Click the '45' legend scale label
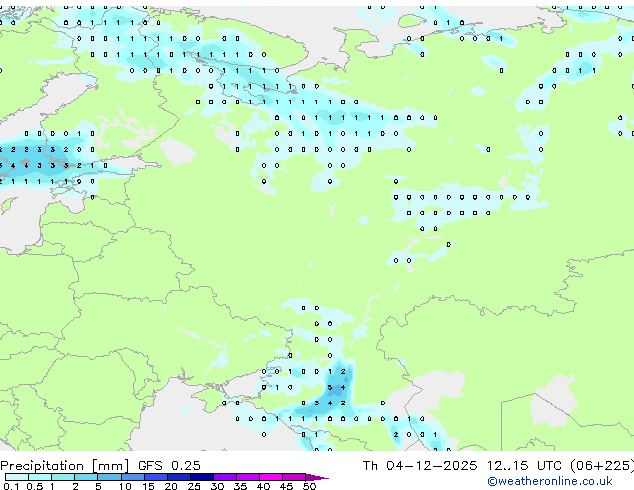The image size is (634, 490). click(286, 486)
